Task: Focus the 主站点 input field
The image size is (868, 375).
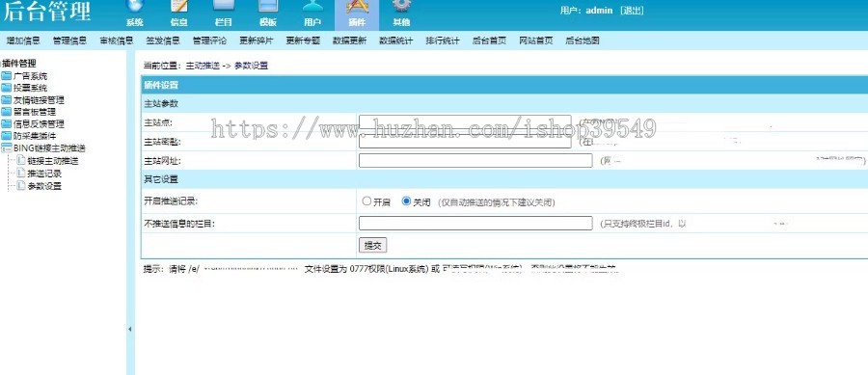Action: point(465,122)
